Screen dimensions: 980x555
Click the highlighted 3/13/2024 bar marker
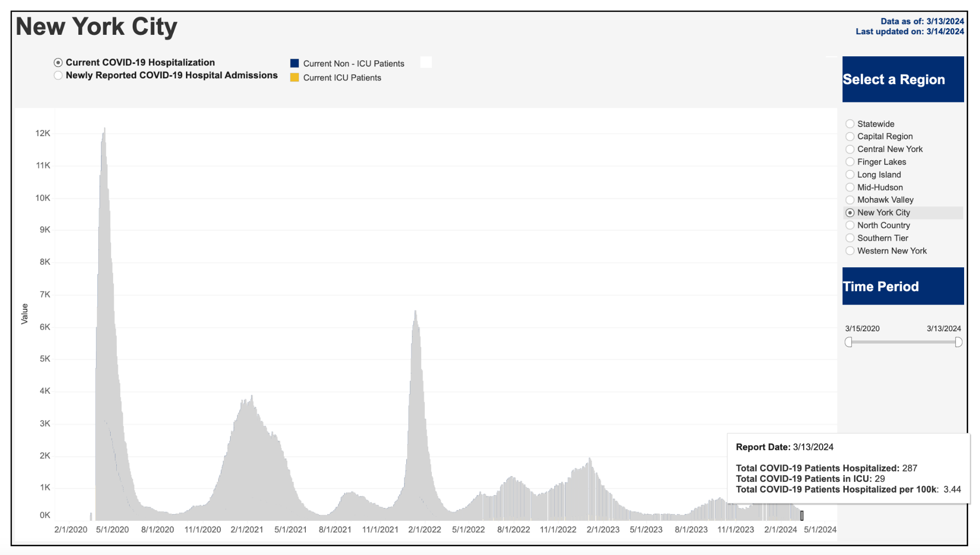pos(802,516)
